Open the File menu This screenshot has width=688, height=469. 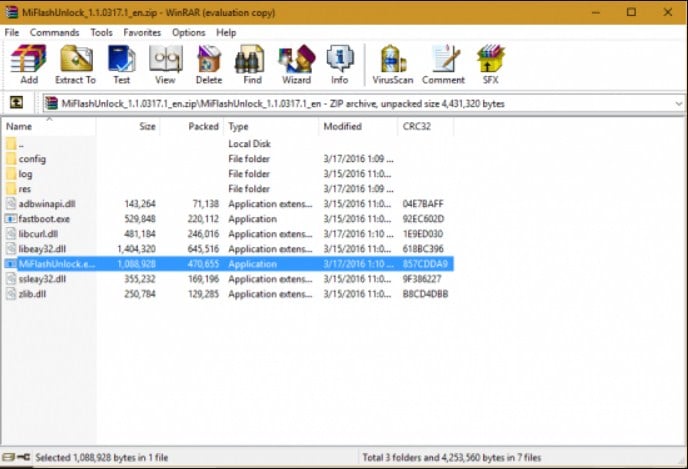(12, 32)
